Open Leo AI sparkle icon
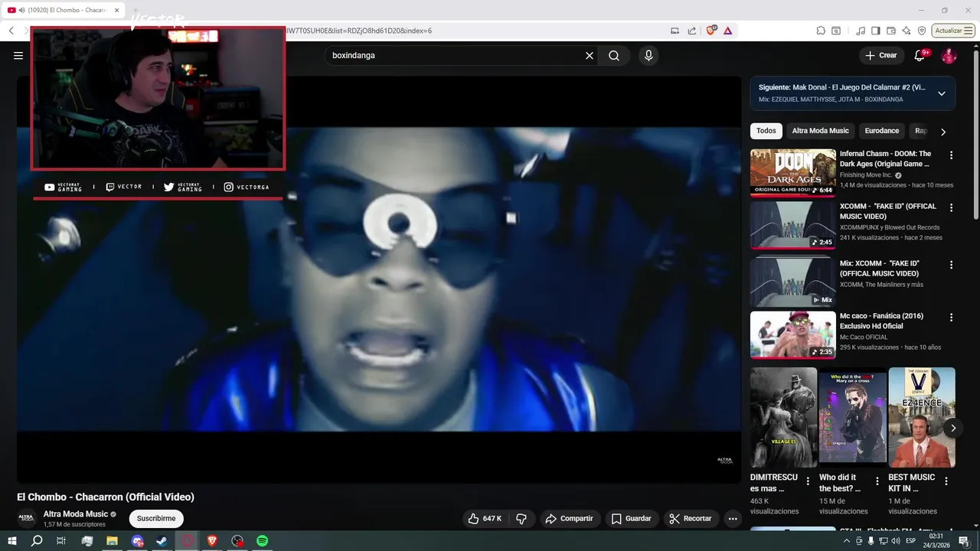Viewport: 980px width, 551px height. [906, 31]
